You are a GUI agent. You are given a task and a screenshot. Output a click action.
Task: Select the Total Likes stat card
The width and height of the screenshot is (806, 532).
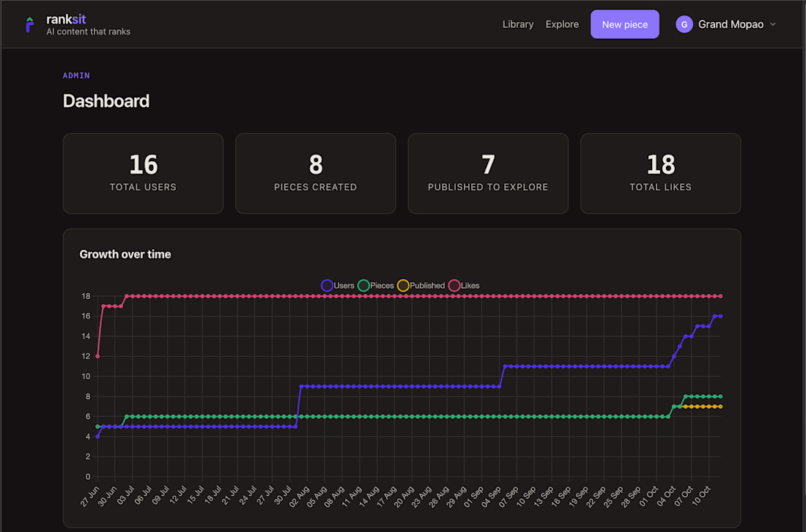tap(660, 173)
